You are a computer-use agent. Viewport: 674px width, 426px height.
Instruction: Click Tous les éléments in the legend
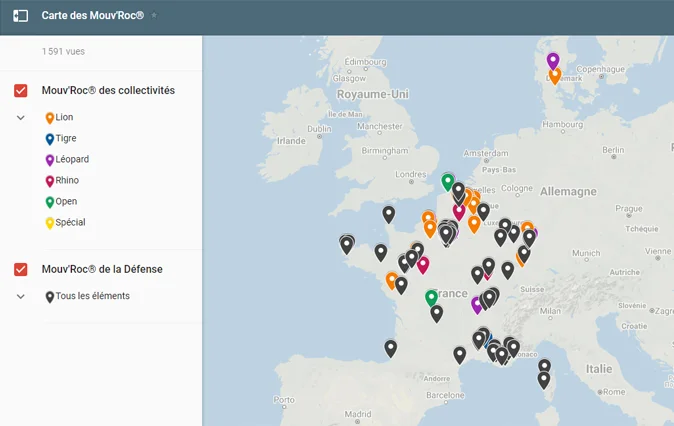pos(92,297)
